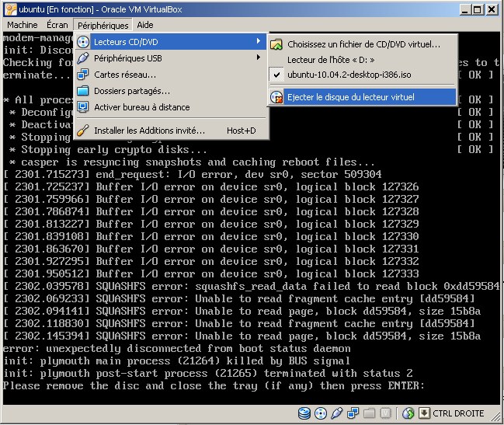Image resolution: width=504 pixels, height=425 pixels.
Task: Click shared folder icon in menu
Action: (x=83, y=91)
